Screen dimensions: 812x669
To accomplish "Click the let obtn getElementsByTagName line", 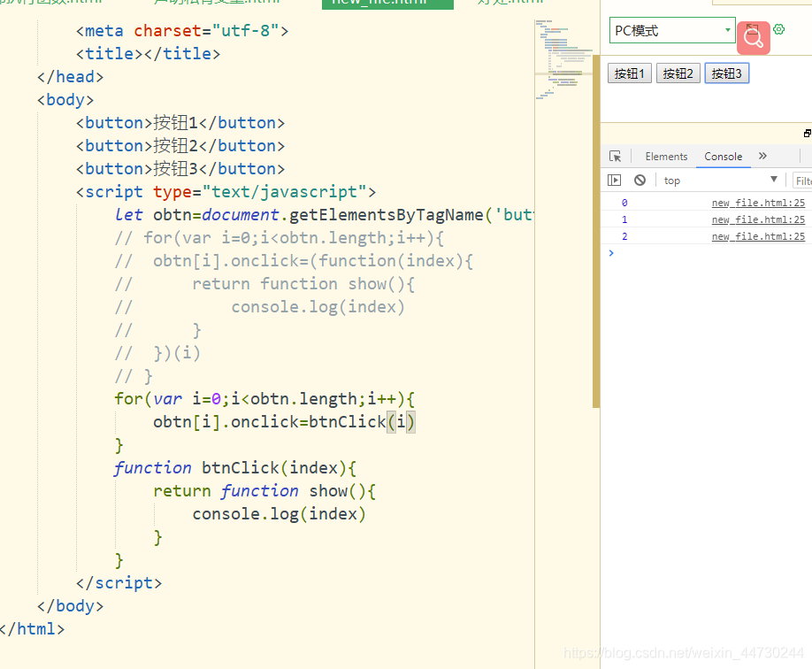I will click(x=324, y=214).
